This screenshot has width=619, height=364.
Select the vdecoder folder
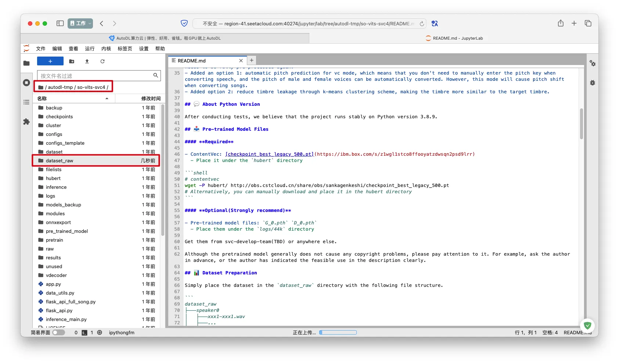[x=97, y=275]
